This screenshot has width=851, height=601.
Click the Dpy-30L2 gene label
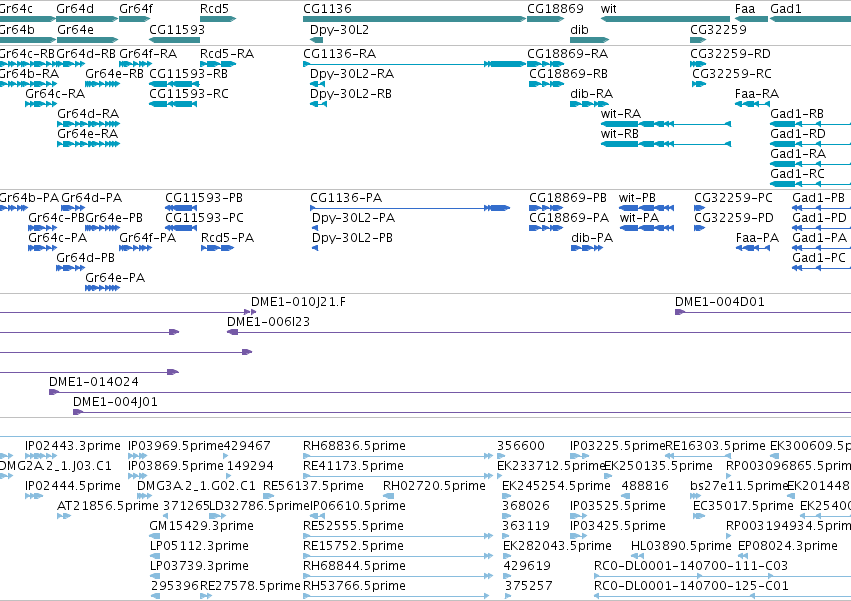(339, 29)
